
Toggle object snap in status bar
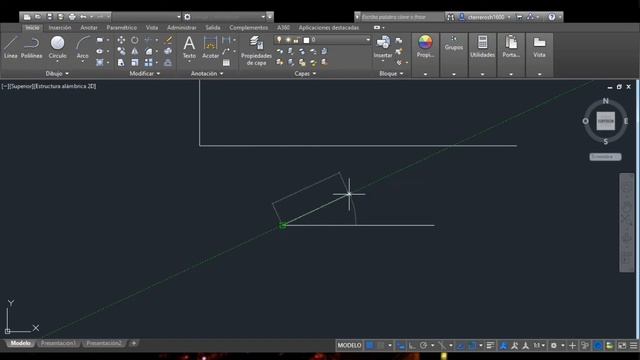[473, 345]
